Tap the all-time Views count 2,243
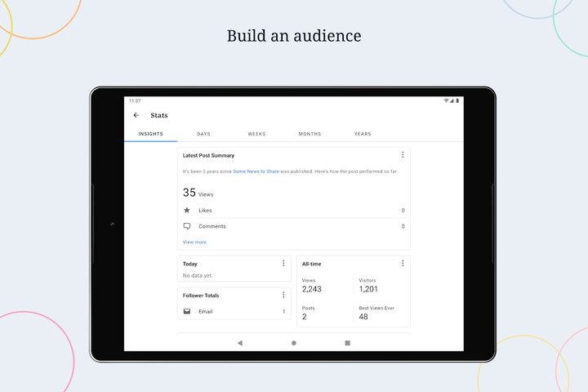The width and height of the screenshot is (588, 392). click(x=312, y=289)
